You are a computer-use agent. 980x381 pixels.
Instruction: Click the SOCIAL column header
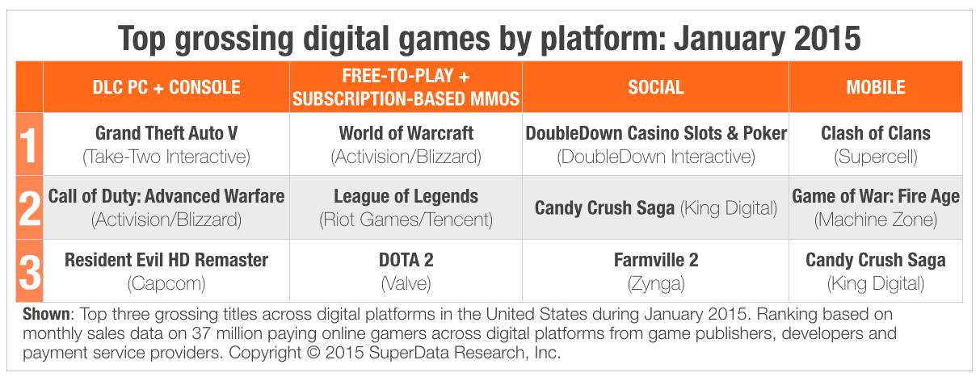(655, 87)
